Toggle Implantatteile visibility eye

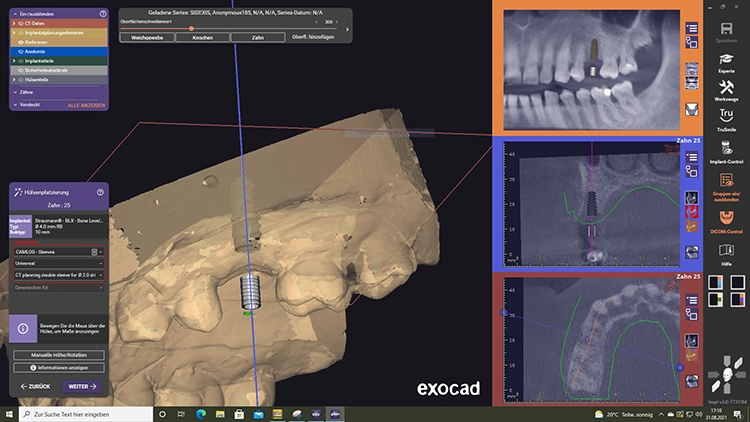(21, 61)
